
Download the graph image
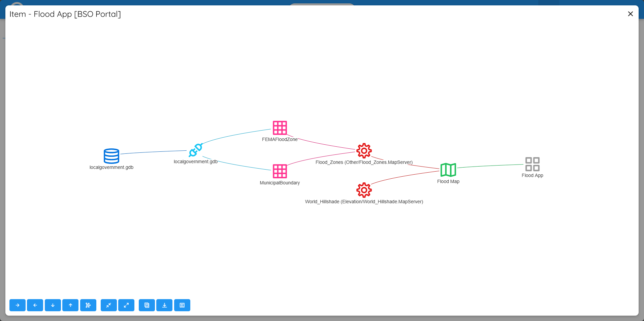(164, 305)
